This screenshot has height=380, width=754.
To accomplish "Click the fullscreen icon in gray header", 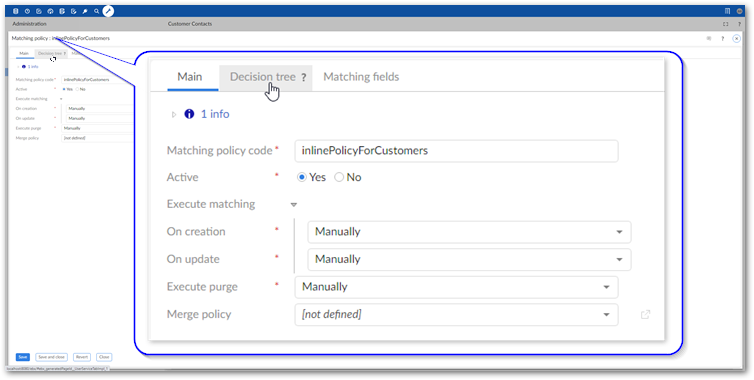I will 726,24.
